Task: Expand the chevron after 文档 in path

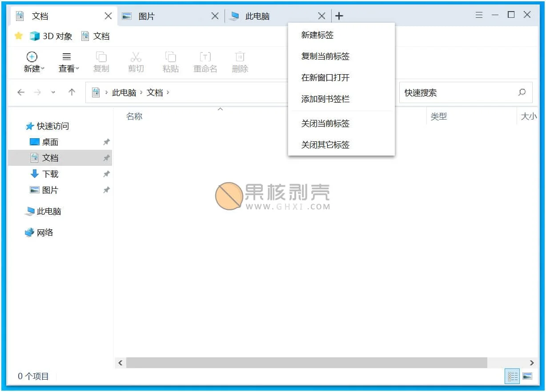Action: 168,92
